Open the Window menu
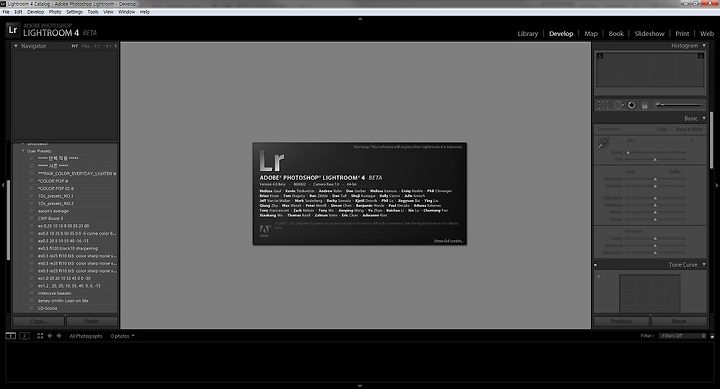The width and height of the screenshot is (720, 389). tap(127, 12)
